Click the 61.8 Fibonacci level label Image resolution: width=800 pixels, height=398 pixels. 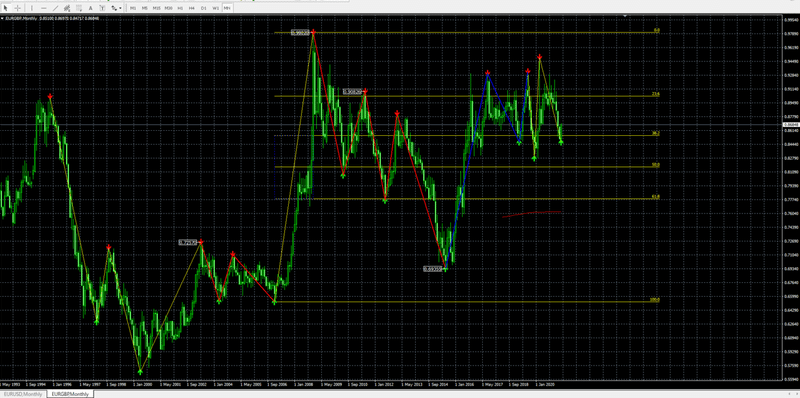656,197
